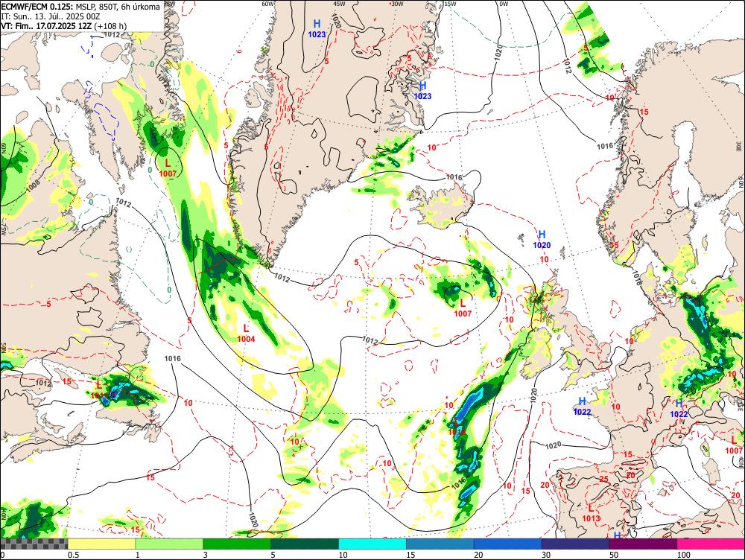Click the '30W' longitude label
Viewport: 745px width, 560px height.
tap(397, 4)
